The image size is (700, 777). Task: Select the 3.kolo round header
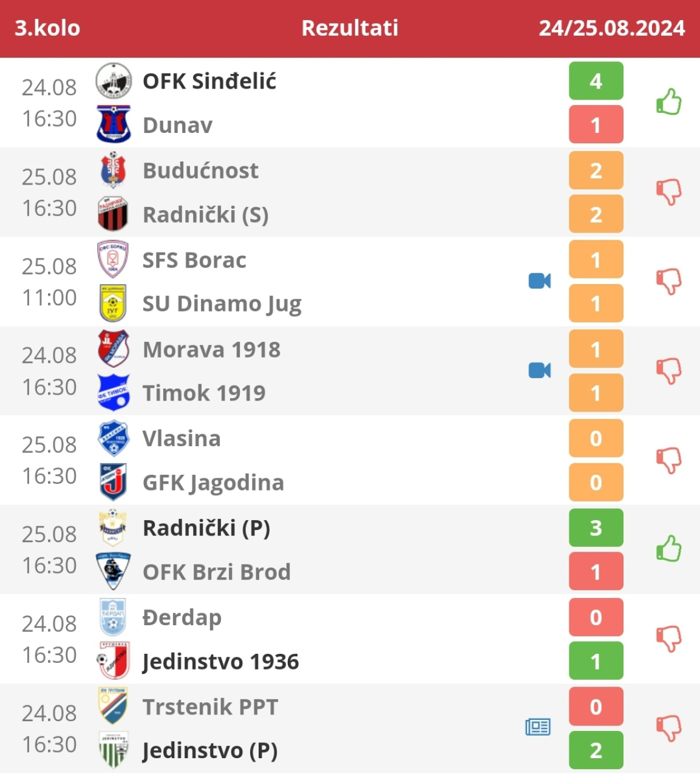(47, 28)
